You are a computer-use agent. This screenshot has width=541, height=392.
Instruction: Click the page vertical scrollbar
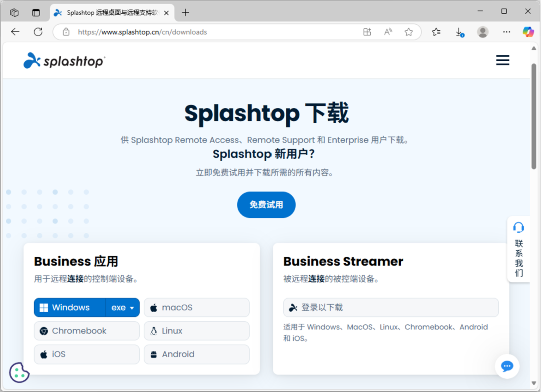tap(534, 115)
